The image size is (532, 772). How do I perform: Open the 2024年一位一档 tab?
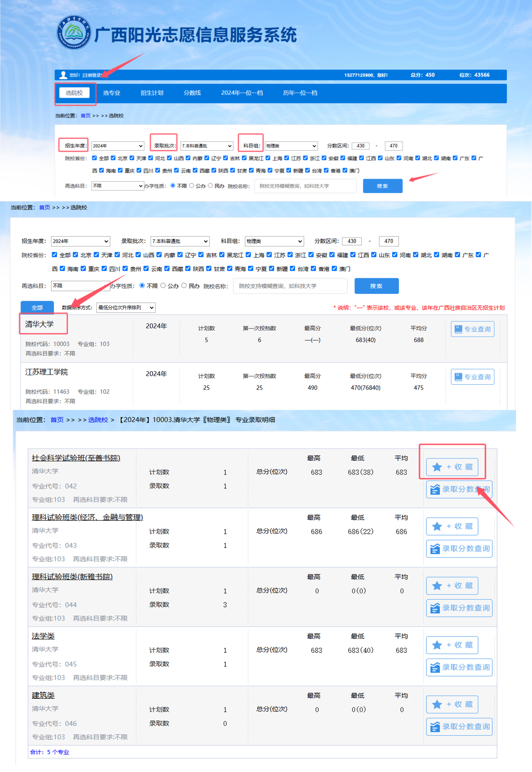point(242,93)
